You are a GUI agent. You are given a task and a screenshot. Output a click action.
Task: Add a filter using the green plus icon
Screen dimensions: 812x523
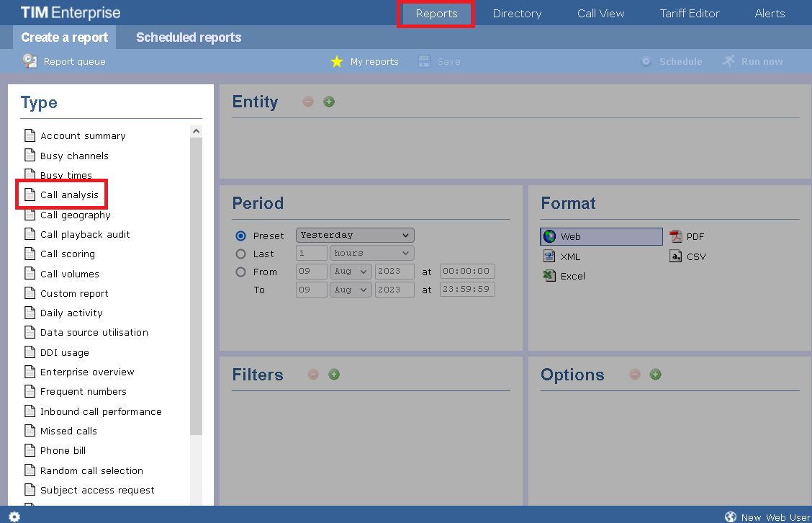334,375
